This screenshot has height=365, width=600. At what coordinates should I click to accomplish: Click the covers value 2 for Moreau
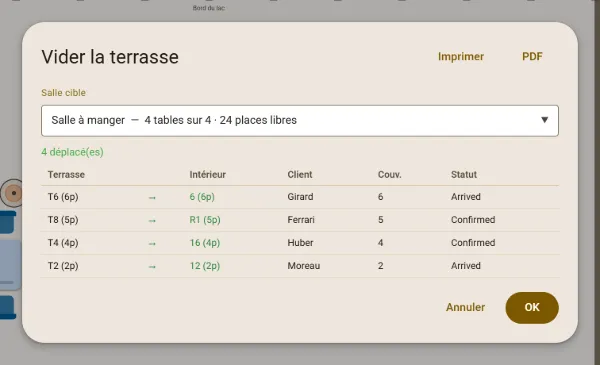(x=380, y=266)
